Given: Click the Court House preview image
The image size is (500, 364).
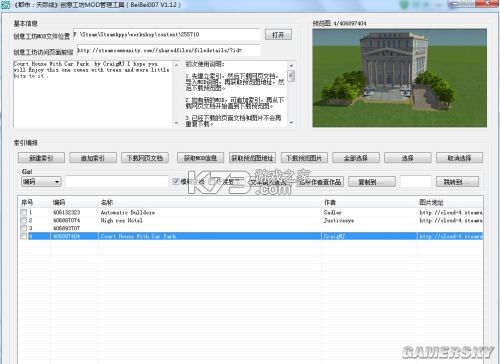Looking at the screenshot, I should point(400,78).
